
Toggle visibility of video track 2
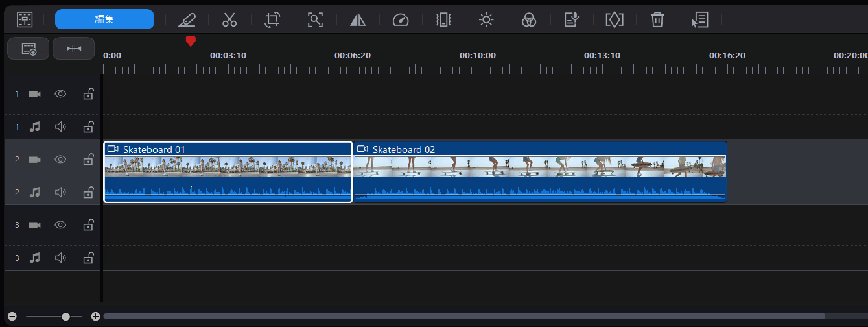pos(60,160)
